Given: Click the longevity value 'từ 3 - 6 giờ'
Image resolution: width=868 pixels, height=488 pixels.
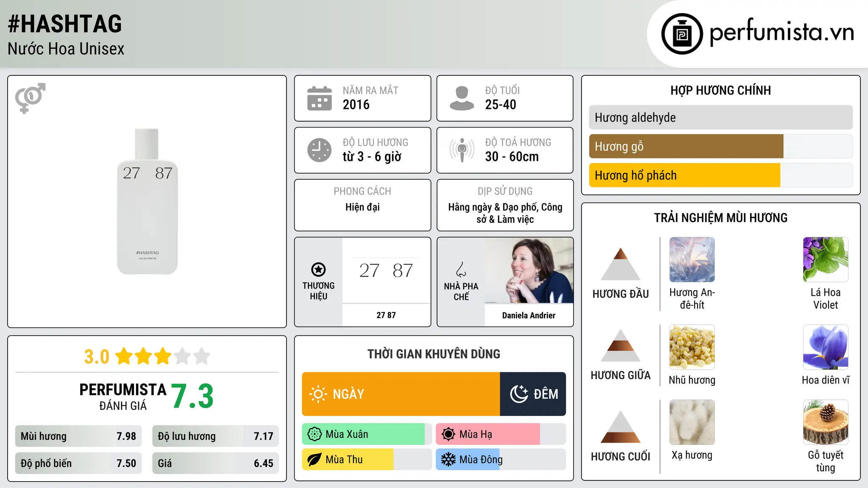Looking at the screenshot, I should [x=372, y=157].
